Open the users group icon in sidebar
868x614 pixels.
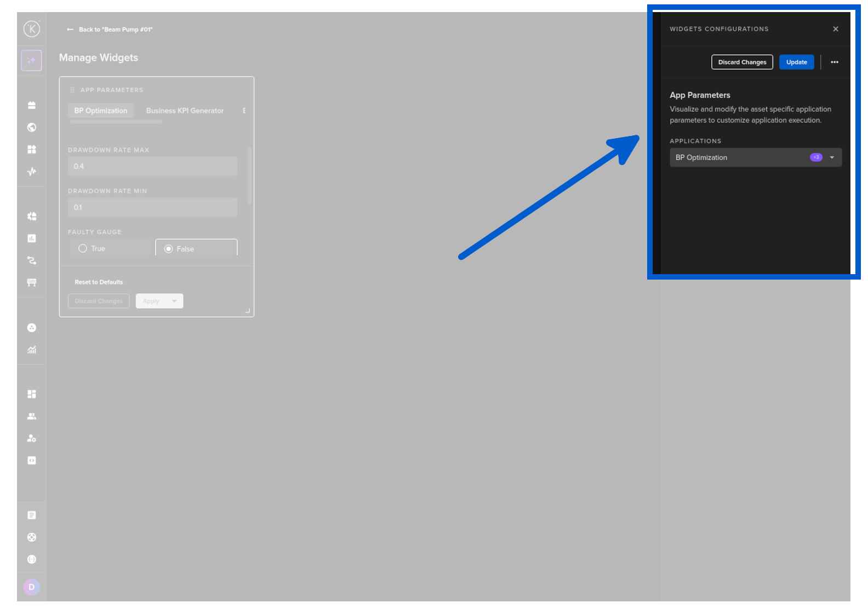click(x=32, y=416)
